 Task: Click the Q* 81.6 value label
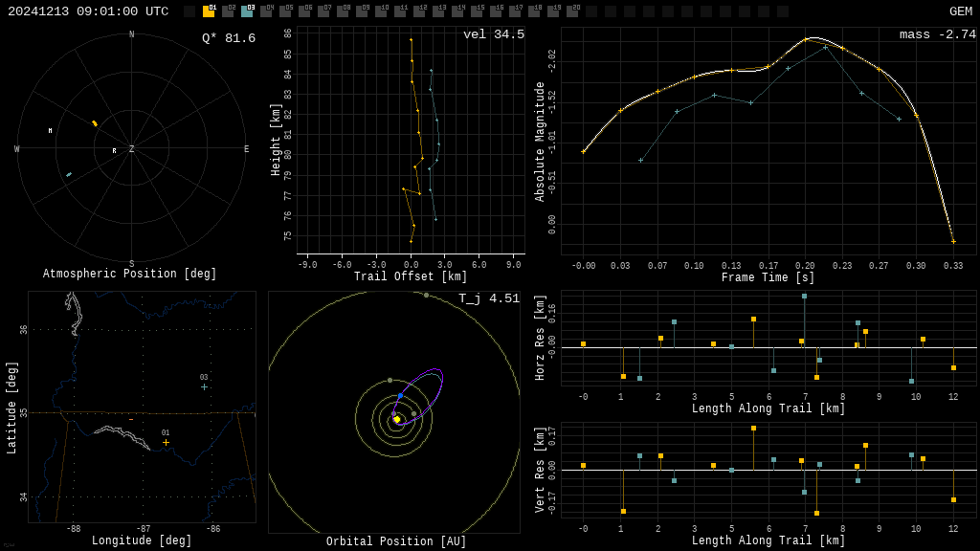(x=228, y=38)
